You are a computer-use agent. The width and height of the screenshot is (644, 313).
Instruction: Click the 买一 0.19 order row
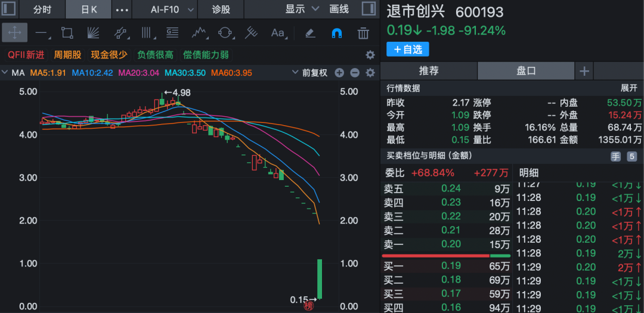pos(447,267)
